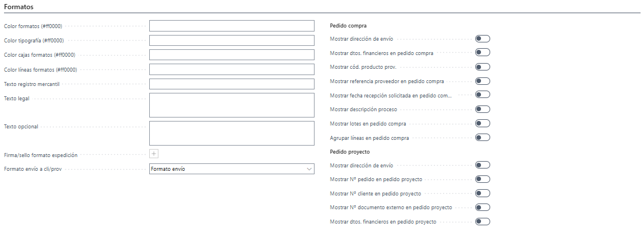Add a Firma/sello formato expedición image
This screenshot has width=644, height=231.
coord(154,154)
